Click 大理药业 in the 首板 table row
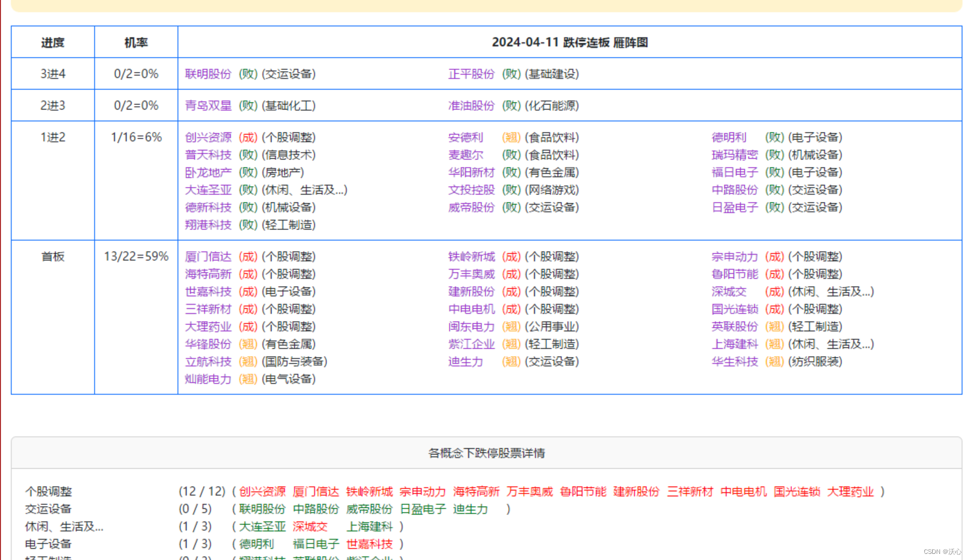 208,326
